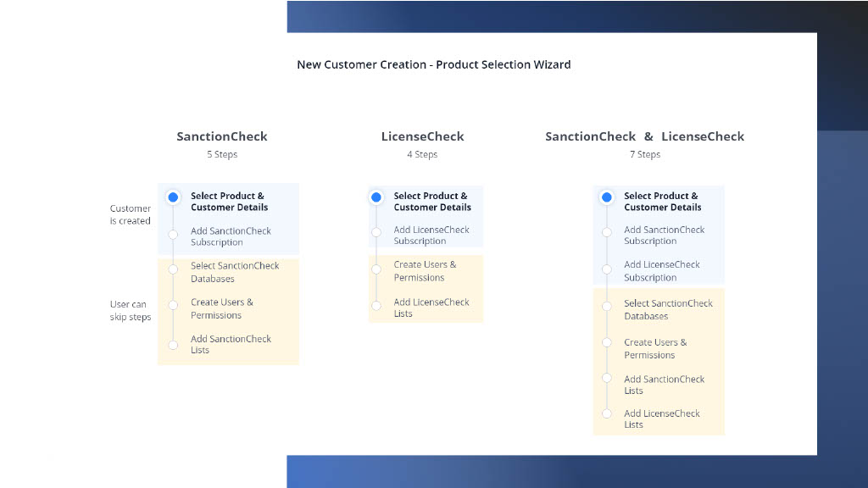The width and height of the screenshot is (868, 488).
Task: Click the '5 Steps' label
Action: point(222,154)
